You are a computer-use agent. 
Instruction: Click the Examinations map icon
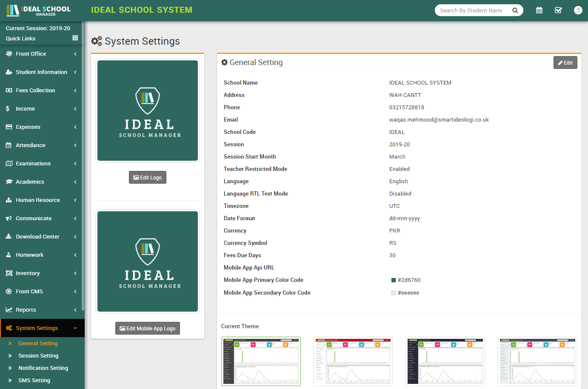point(9,163)
